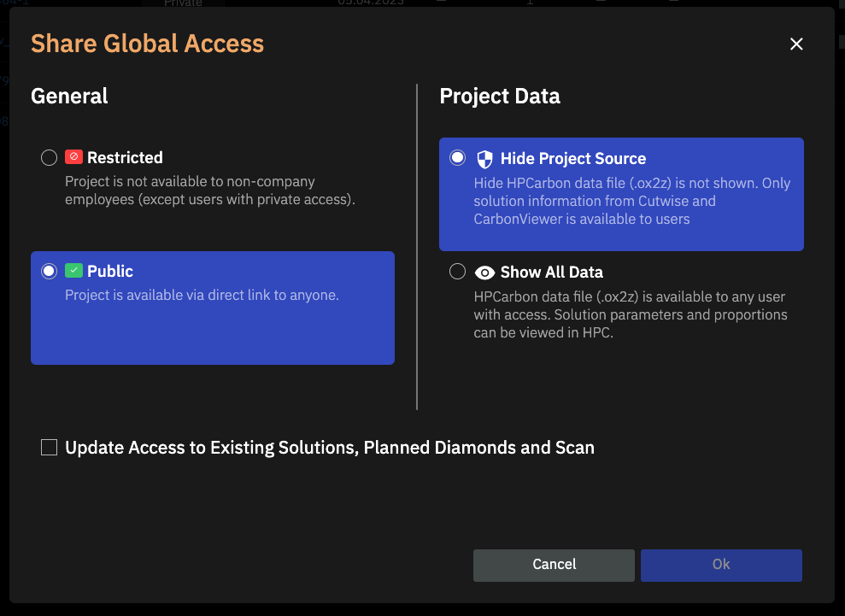Screen dimensions: 845x616
Task: Click the Project Data section heading
Action: pos(500,97)
